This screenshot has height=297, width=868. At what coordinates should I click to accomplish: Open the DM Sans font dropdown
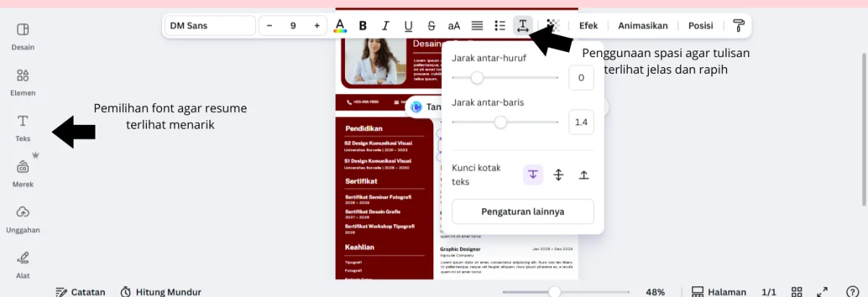click(x=209, y=26)
